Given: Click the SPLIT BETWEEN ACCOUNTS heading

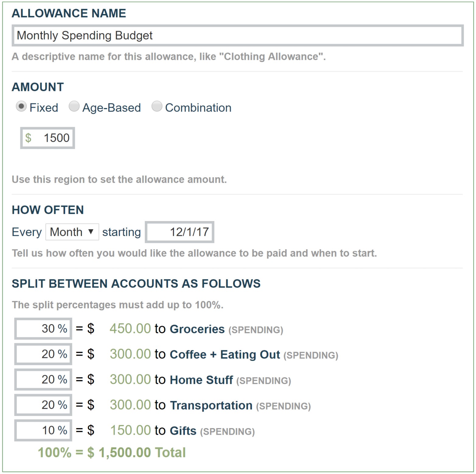Looking at the screenshot, I should tap(136, 283).
